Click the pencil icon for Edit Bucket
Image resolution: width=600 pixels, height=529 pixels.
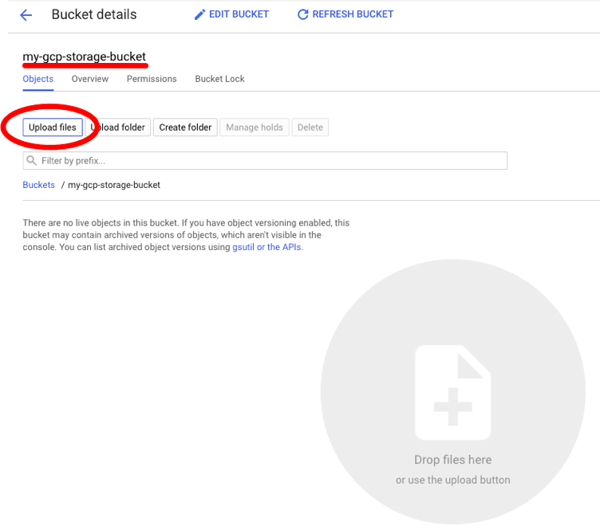(199, 15)
